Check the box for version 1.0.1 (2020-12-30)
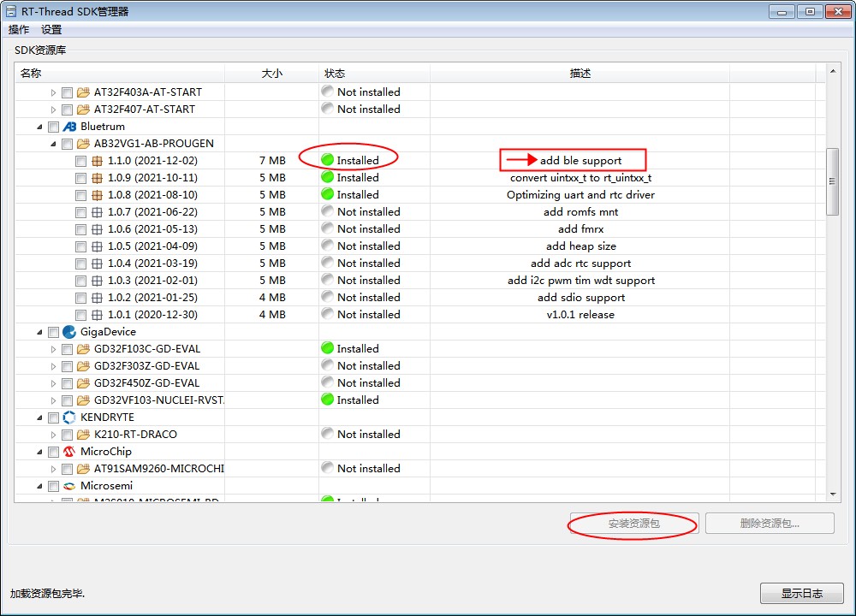 (x=80, y=315)
